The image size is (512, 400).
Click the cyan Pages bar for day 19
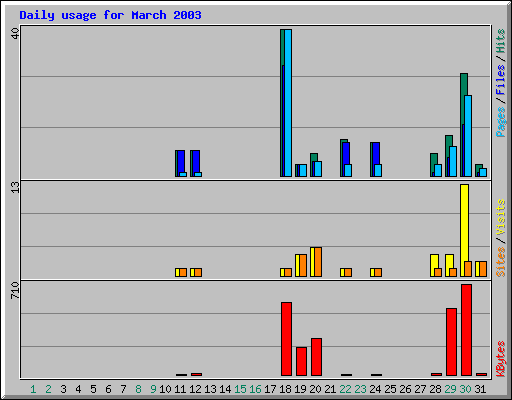pyautogui.click(x=303, y=170)
